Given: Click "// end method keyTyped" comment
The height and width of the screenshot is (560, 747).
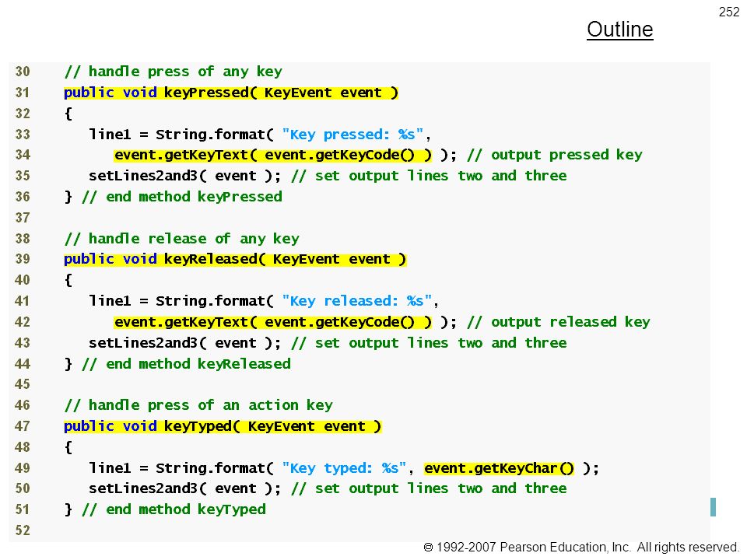Looking at the screenshot, I should coord(174,510).
